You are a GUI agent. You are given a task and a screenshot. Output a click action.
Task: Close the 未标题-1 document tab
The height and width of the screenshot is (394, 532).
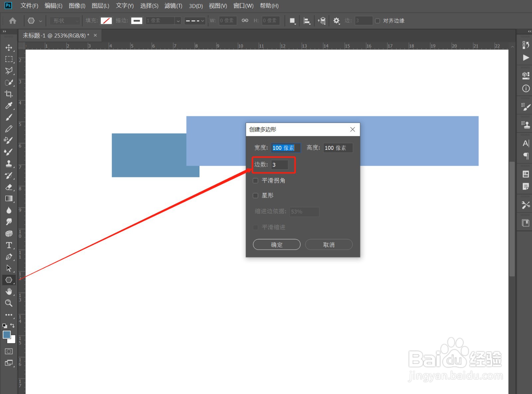coord(95,35)
